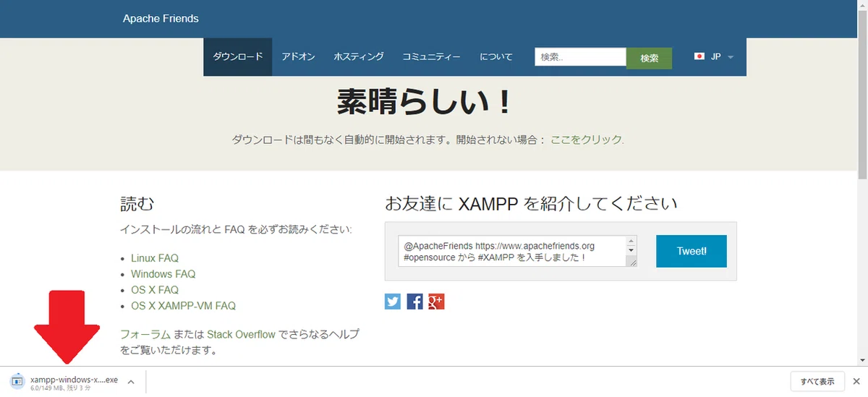
Task: Open the xampp download item options chevron
Action: pos(131,381)
